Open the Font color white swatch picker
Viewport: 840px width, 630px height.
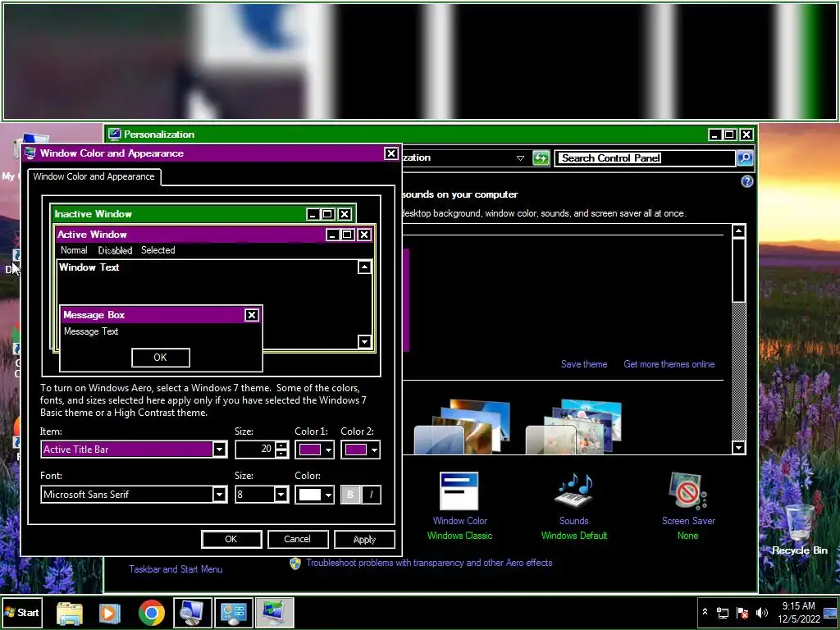(314, 494)
